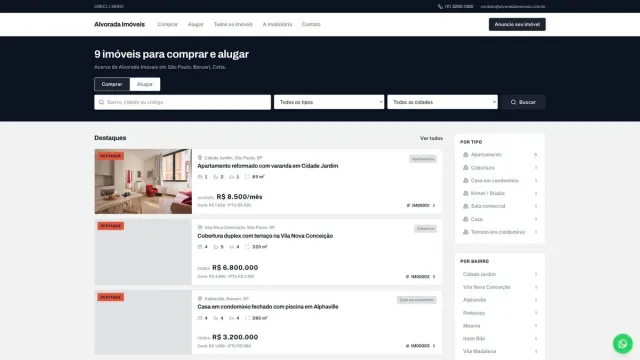
Task: Click the Buscar search button
Action: 523,102
